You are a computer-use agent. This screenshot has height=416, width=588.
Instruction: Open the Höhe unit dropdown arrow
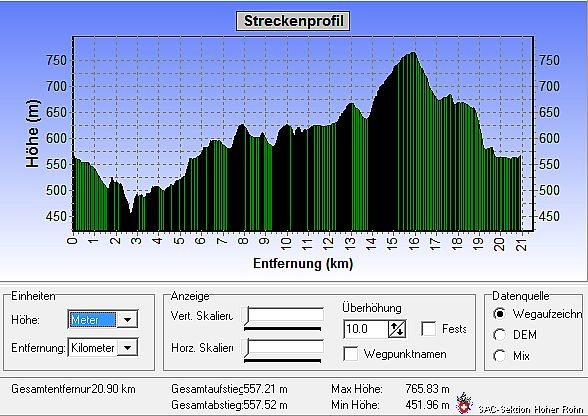coord(128,320)
